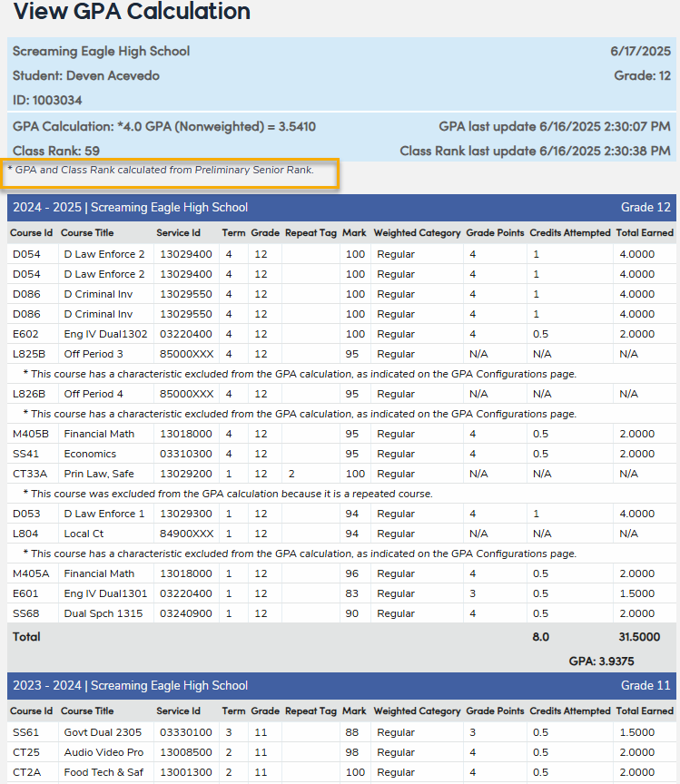
Task: Select the 'Eng IV Dual1301' course title
Action: [x=105, y=594]
